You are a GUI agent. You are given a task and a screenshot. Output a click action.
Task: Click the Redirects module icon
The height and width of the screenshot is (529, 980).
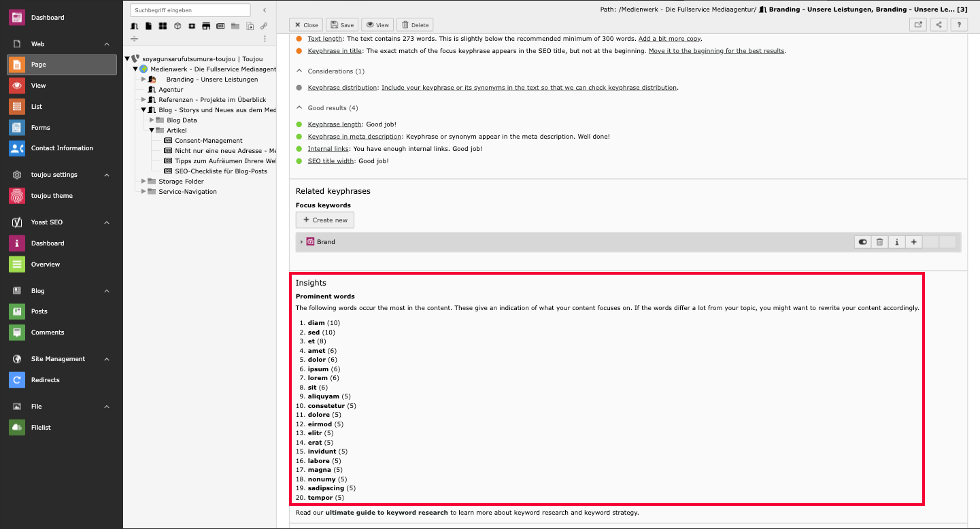point(17,380)
